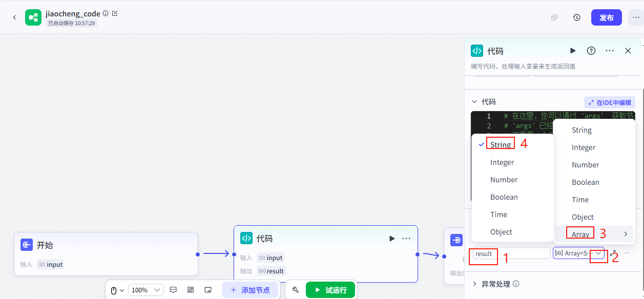Click input variable in 代码 node
The height and width of the screenshot is (299, 644).
tap(271, 258)
